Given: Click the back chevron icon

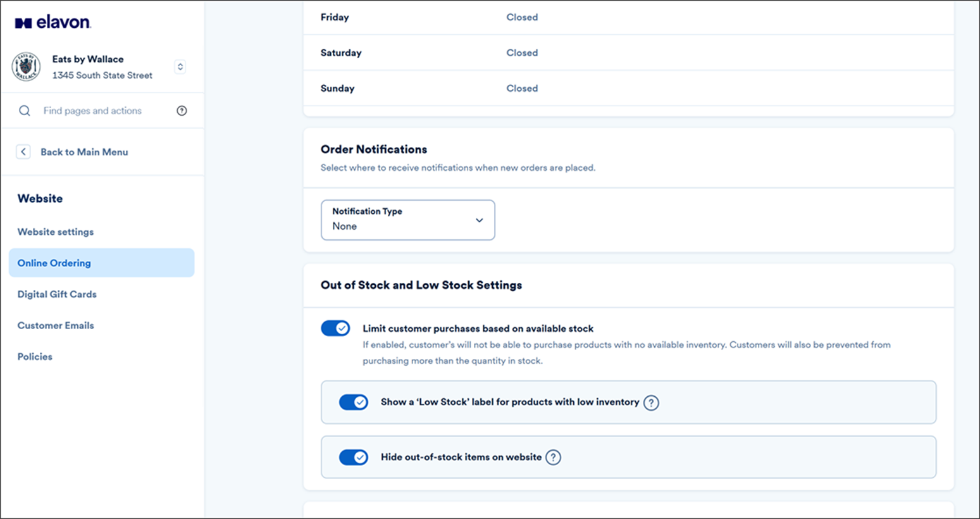Looking at the screenshot, I should pyautogui.click(x=23, y=152).
